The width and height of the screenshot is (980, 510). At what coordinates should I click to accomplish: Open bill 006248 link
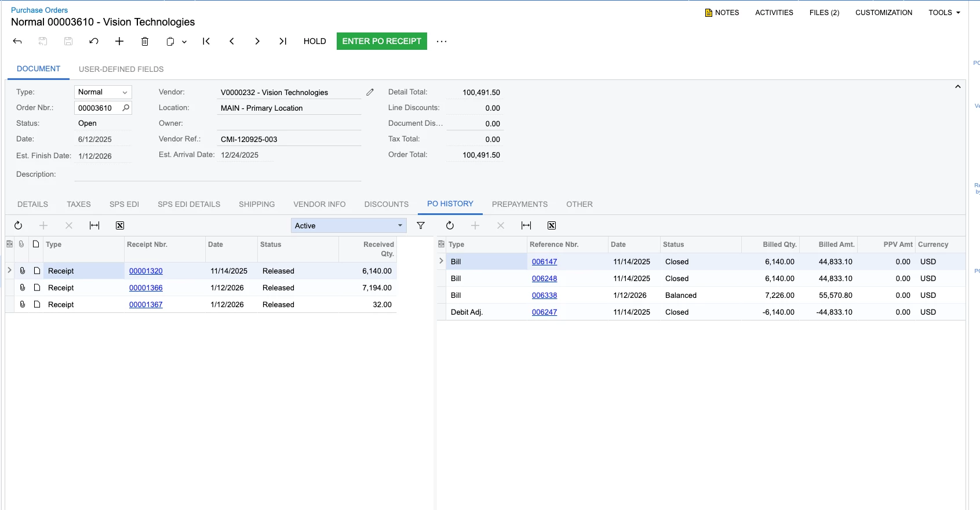[545, 278]
